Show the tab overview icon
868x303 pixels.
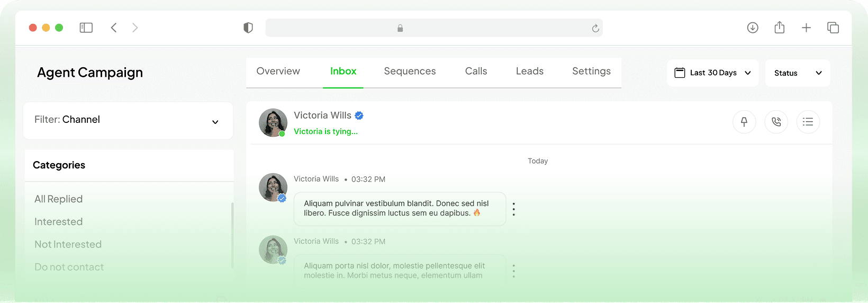coord(833,28)
